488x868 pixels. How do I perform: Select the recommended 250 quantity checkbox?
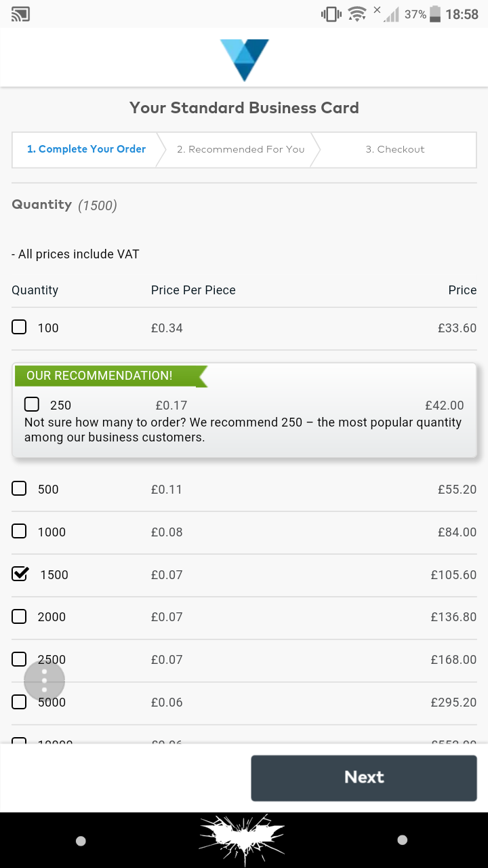(32, 404)
